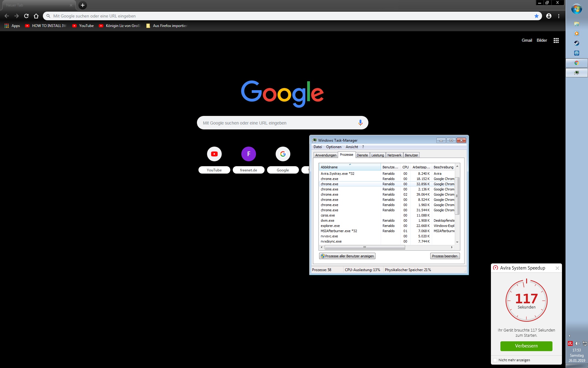Open the Chrome profile avatar menu
This screenshot has height=368, width=588.
pyautogui.click(x=549, y=16)
